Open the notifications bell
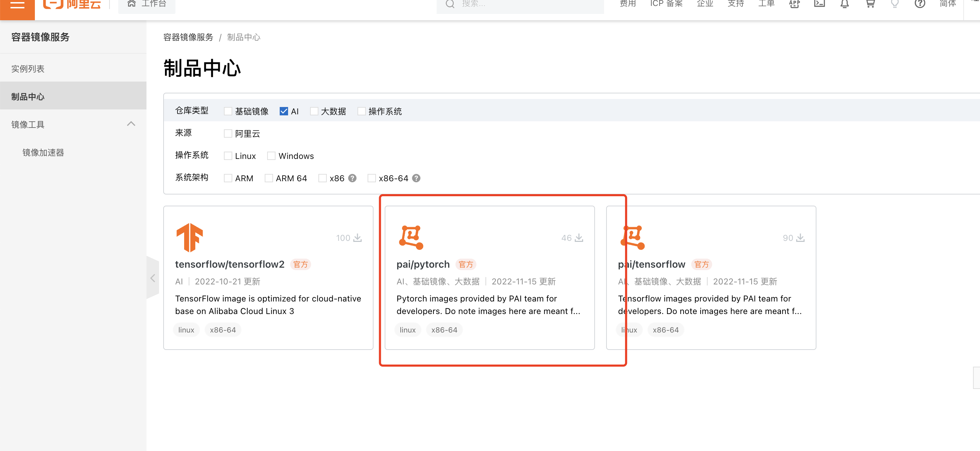Image resolution: width=980 pixels, height=451 pixels. tap(845, 4)
